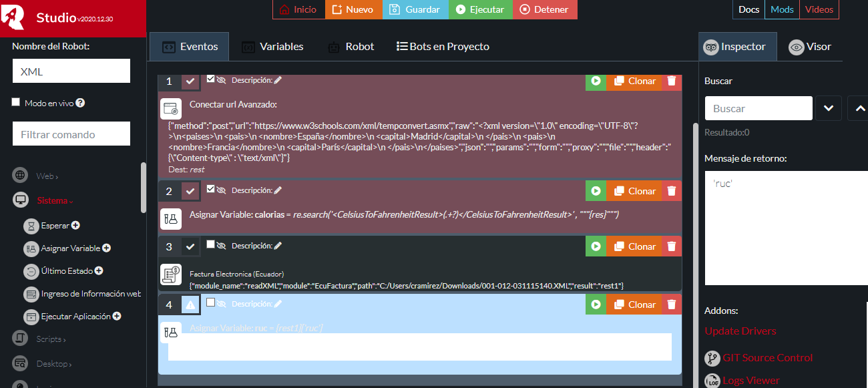Click the Filtrar comando input field
Screen dimensions: 868x388
(x=71, y=134)
